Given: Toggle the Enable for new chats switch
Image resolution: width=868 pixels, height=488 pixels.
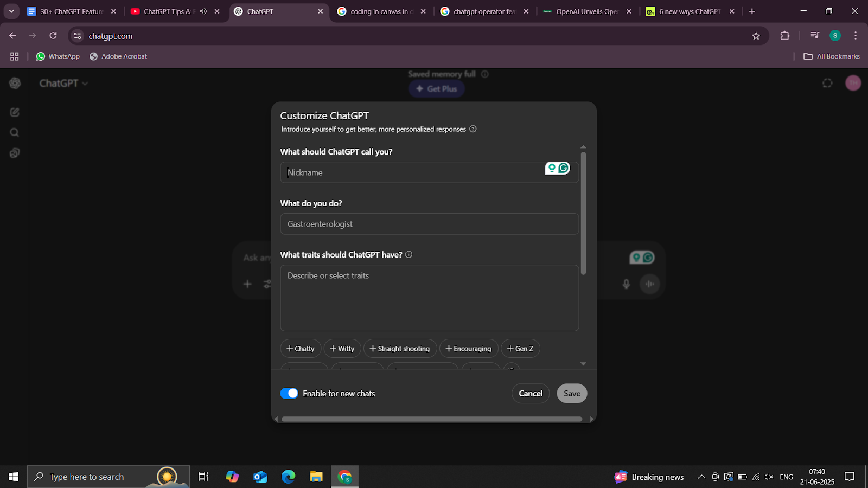Looking at the screenshot, I should (x=289, y=393).
